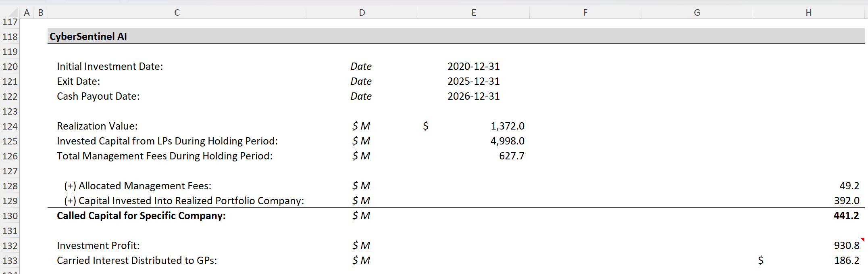This screenshot has width=868, height=274.
Task: Click Allocated Management Fees label
Action: (x=138, y=186)
